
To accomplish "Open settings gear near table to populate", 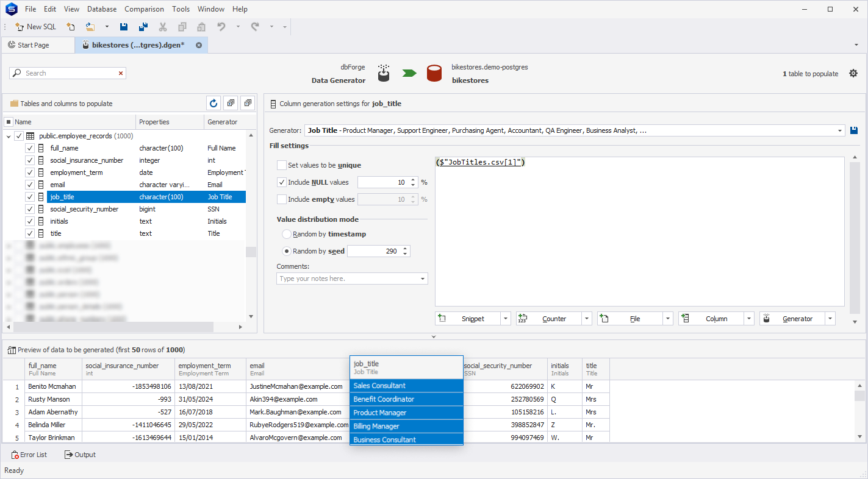I will point(853,73).
